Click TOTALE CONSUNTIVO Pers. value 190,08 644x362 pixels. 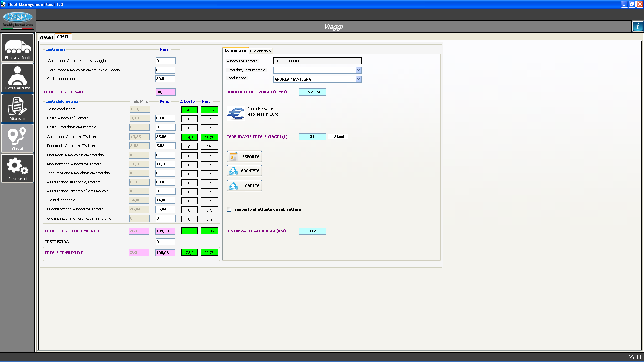[x=165, y=253]
